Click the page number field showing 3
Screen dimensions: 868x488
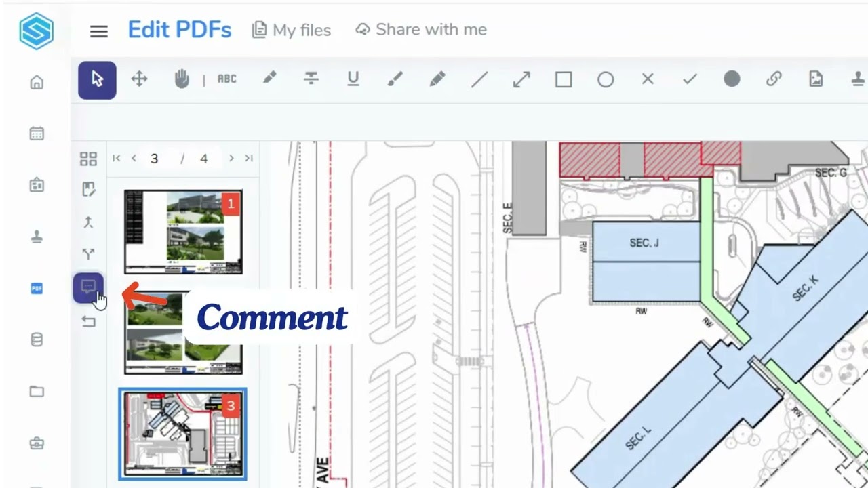tap(154, 159)
